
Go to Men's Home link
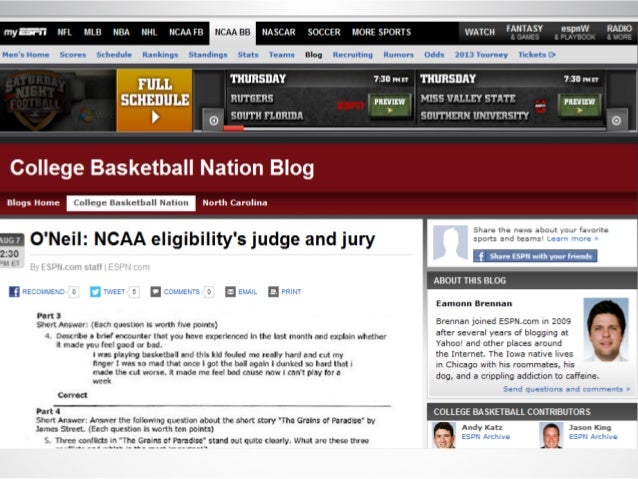(x=26, y=55)
